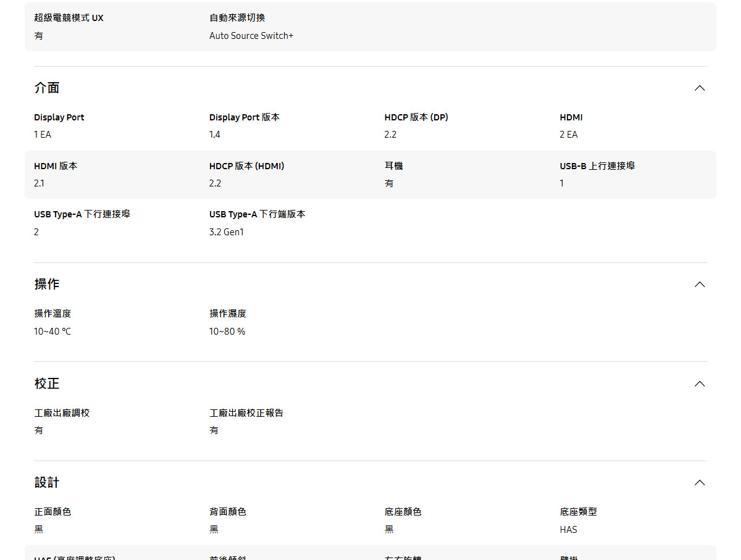Click the 校正 section heading
The width and height of the screenshot is (741, 560).
[x=47, y=384]
